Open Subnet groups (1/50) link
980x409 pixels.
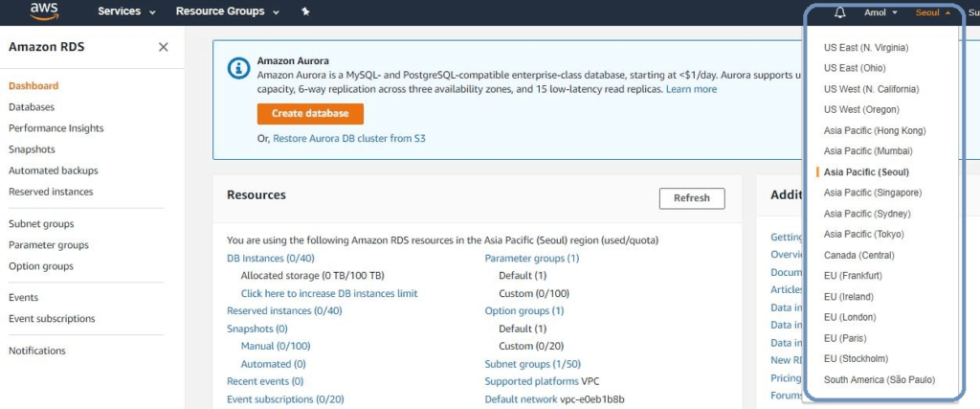532,364
